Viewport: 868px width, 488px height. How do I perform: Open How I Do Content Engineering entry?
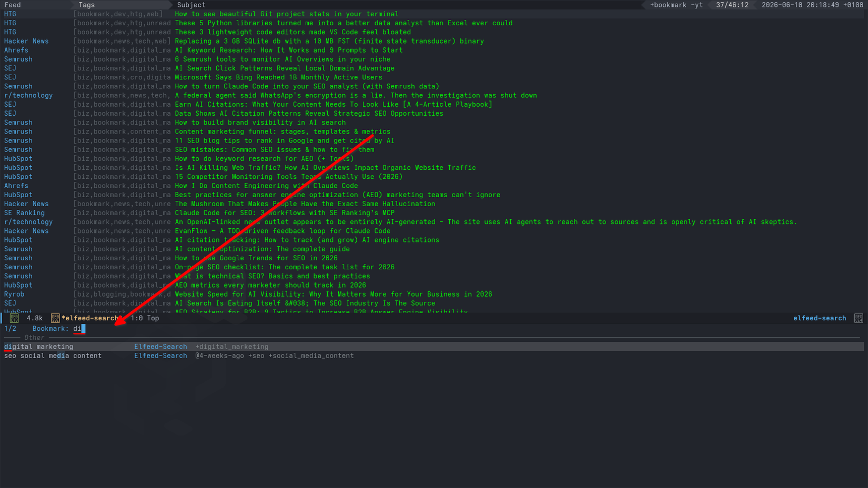pyautogui.click(x=266, y=186)
